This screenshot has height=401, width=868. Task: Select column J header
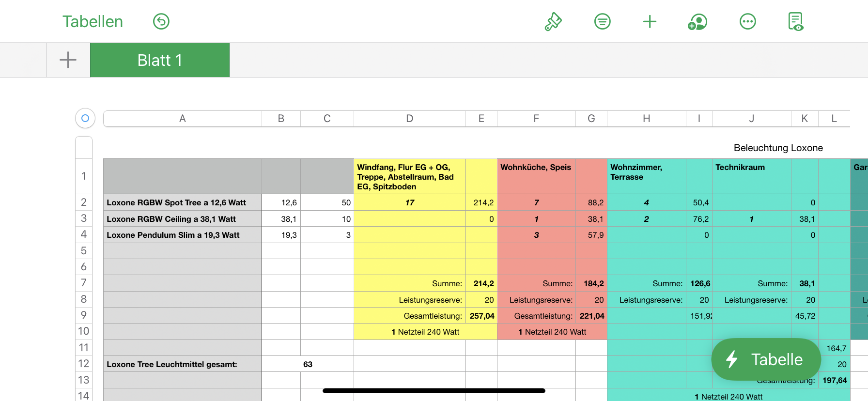point(752,119)
